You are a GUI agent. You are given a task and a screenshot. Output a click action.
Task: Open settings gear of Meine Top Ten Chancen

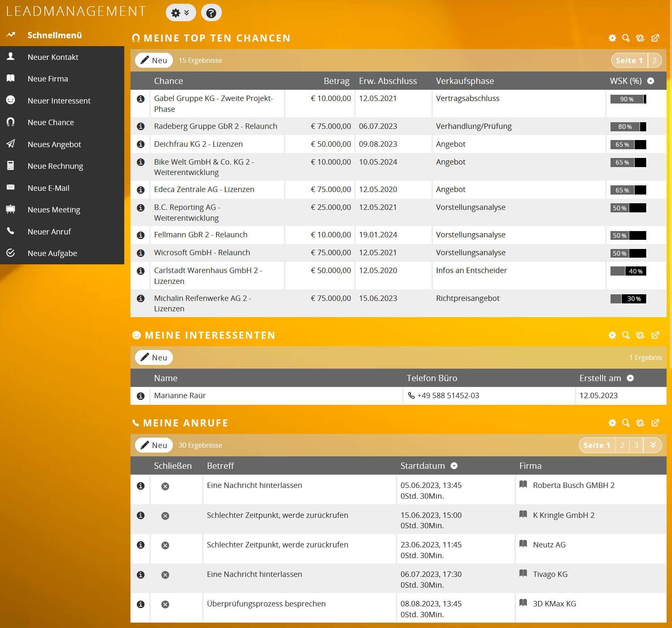point(612,38)
